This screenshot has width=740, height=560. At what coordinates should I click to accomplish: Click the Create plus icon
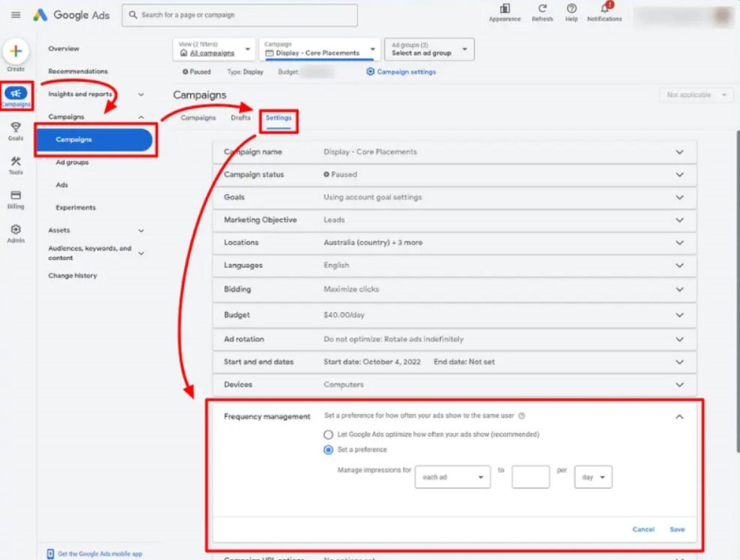pyautogui.click(x=16, y=51)
